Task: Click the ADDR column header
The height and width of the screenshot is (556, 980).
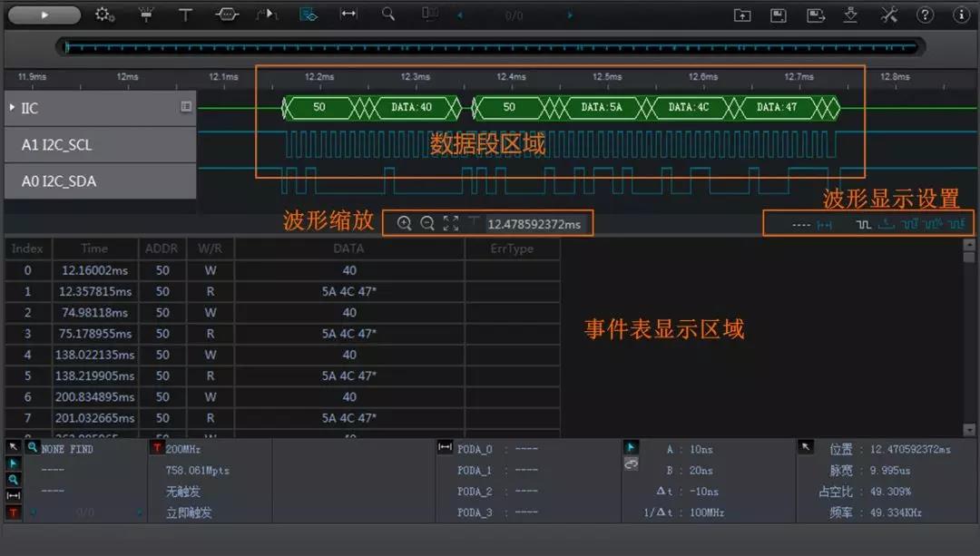Action: coord(162,249)
